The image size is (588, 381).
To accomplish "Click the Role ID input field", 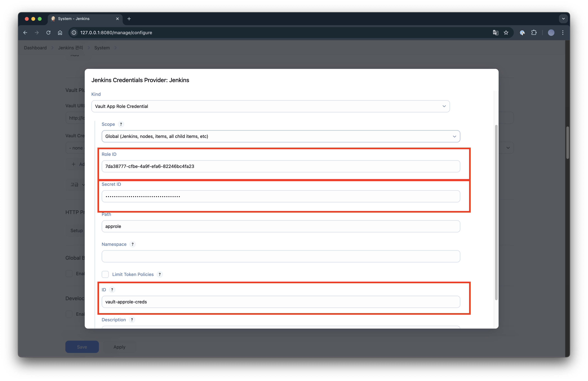I will point(281,166).
